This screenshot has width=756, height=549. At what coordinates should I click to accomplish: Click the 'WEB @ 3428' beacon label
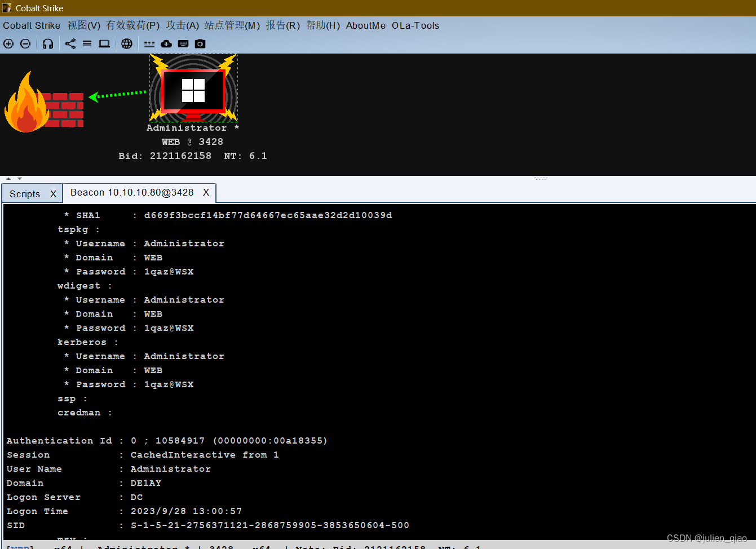click(192, 142)
